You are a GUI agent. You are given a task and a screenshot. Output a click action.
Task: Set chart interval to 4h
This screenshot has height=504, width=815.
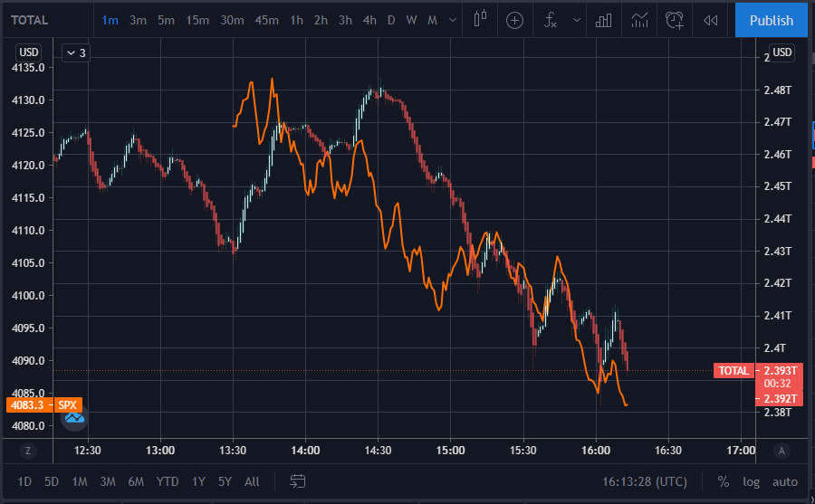369,20
